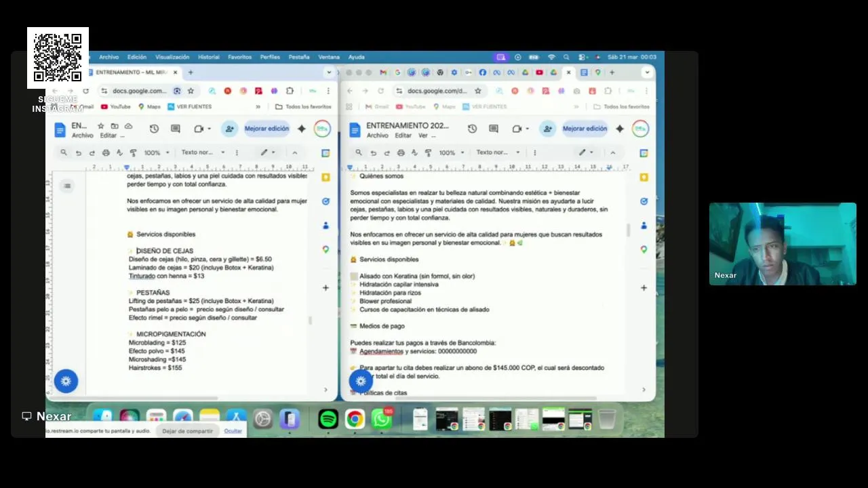Open Maps in the right window side panel

[644, 249]
